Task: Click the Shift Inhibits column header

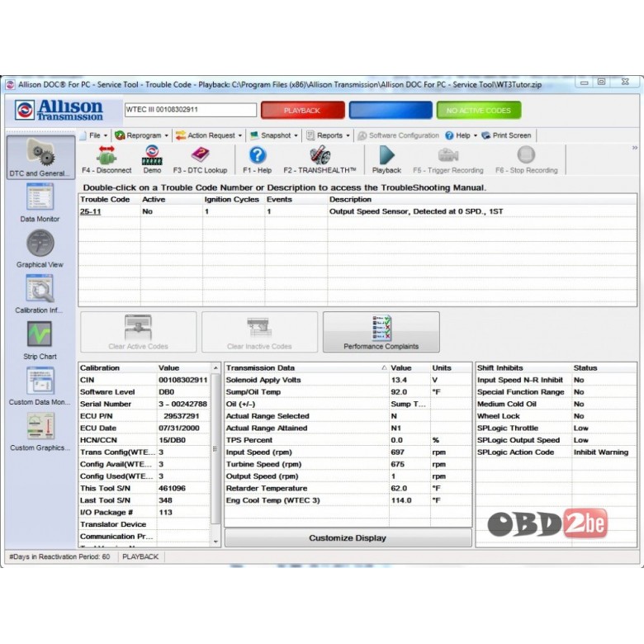Action: pyautogui.click(x=523, y=368)
